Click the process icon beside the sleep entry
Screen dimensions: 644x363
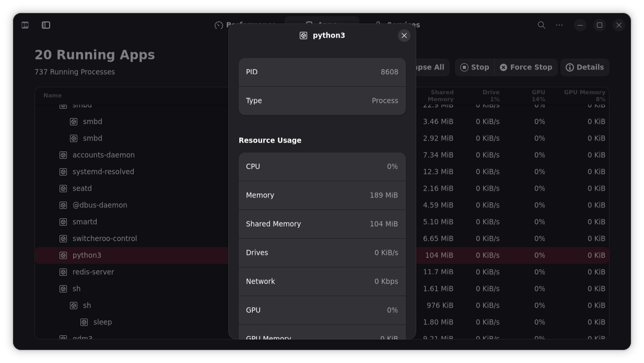coord(84,322)
